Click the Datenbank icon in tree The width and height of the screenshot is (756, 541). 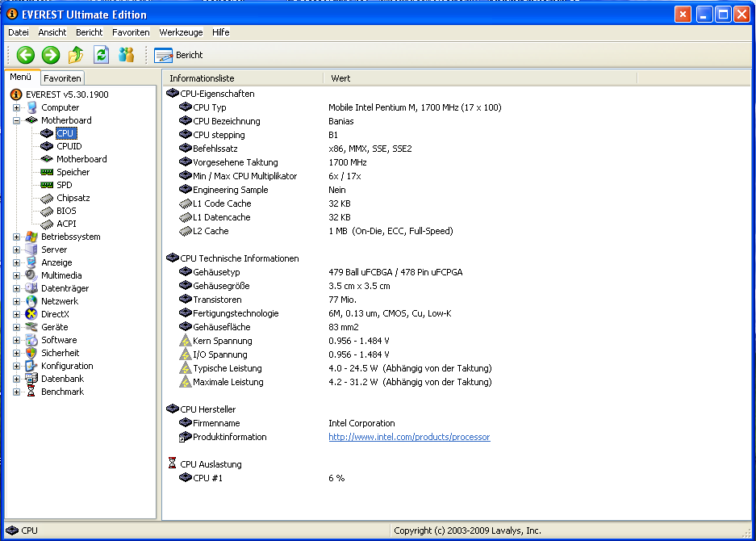coord(31,379)
